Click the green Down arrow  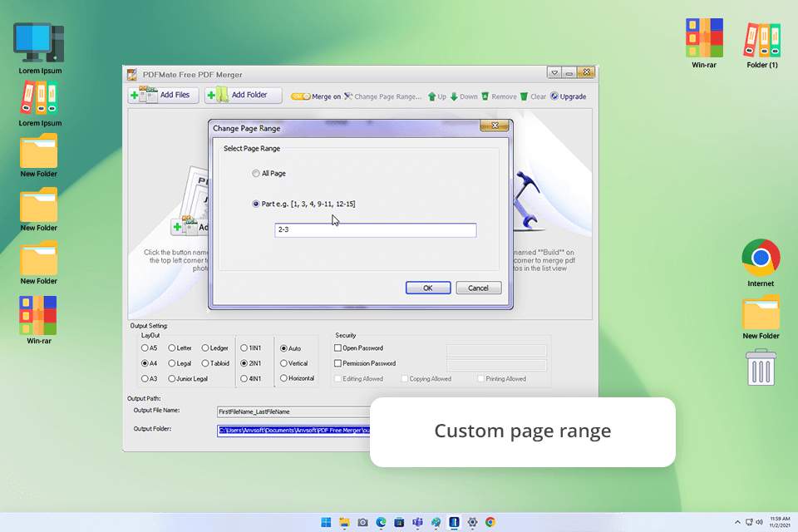(x=454, y=96)
